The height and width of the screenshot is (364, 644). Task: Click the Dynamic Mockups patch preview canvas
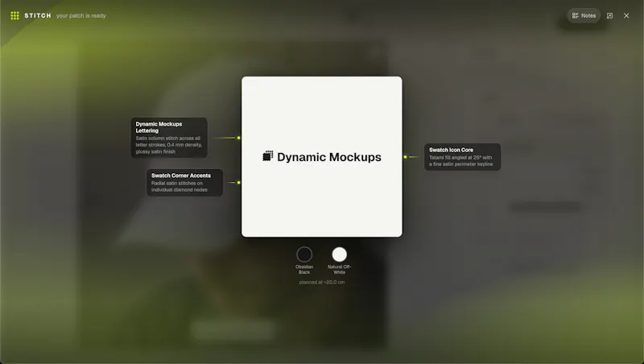coord(322,156)
